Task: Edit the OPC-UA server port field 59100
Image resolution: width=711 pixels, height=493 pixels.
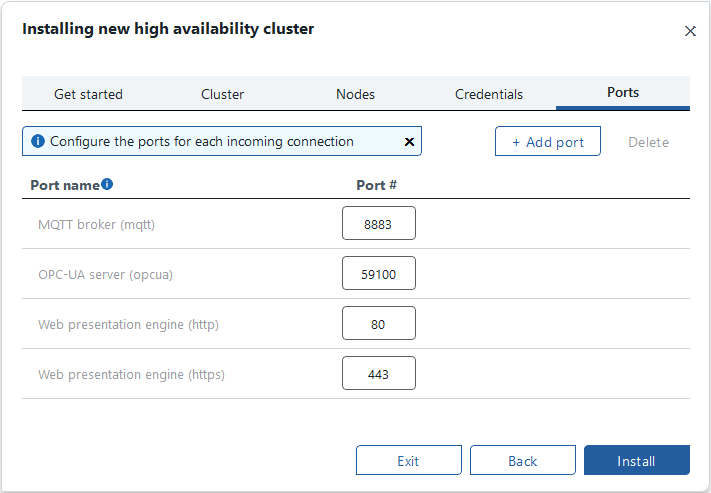Action: [x=379, y=273]
